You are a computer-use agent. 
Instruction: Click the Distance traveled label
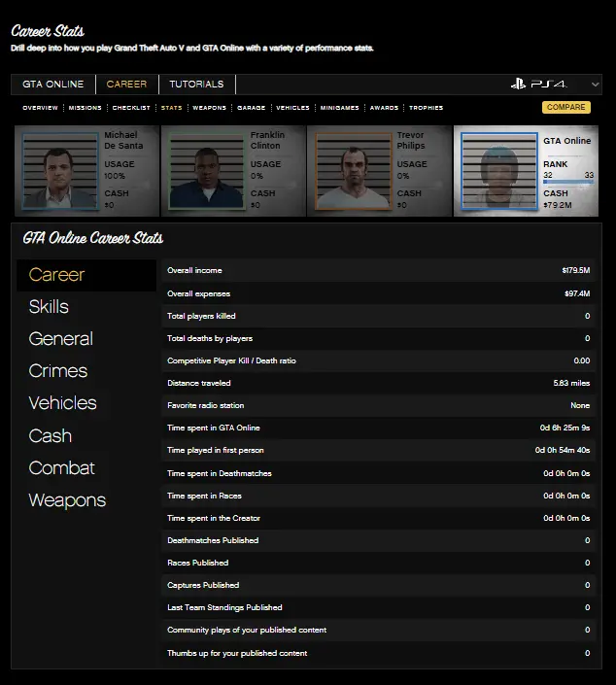point(199,383)
